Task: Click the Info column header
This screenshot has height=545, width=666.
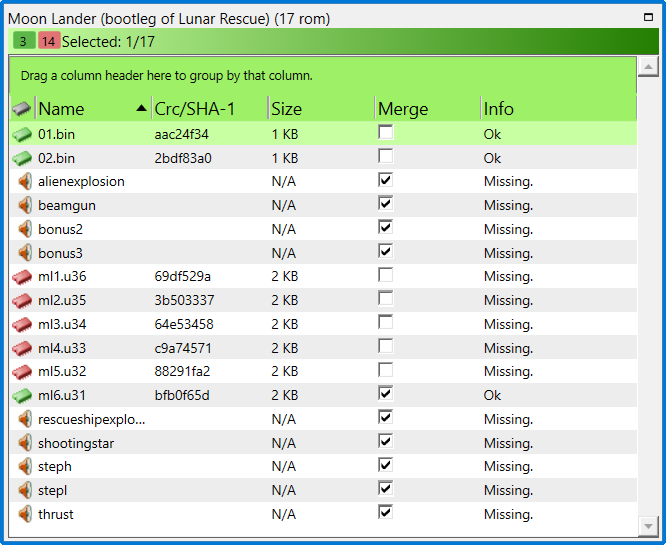Action: [555, 109]
